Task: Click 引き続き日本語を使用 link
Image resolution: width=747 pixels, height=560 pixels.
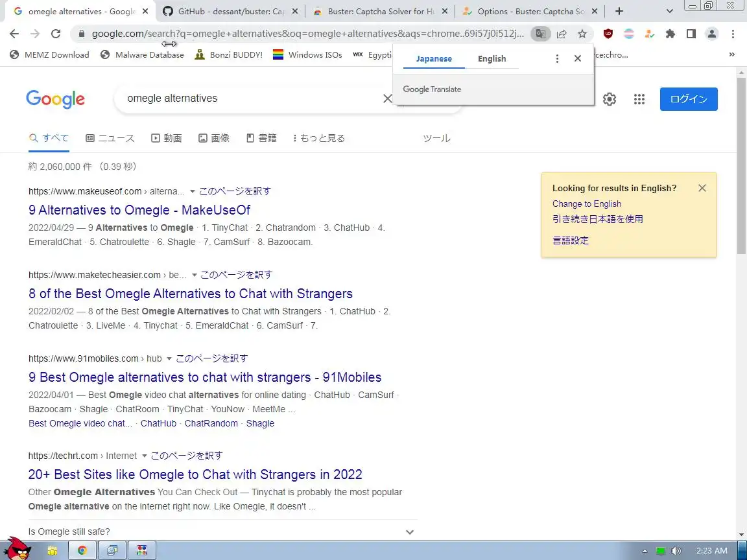Action: pos(597,219)
